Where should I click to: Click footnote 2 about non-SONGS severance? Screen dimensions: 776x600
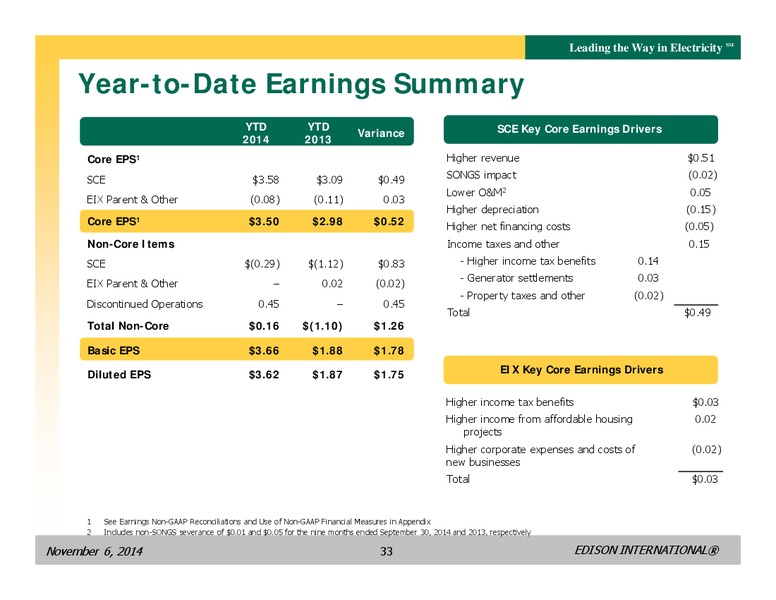click(309, 532)
